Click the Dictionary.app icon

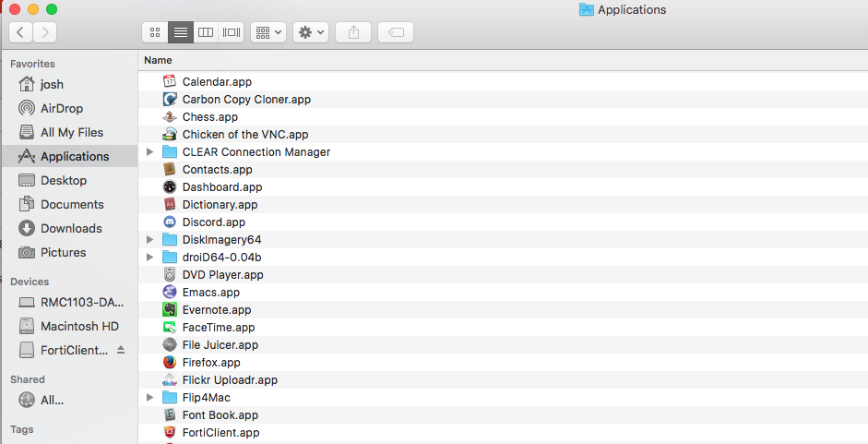pos(170,205)
